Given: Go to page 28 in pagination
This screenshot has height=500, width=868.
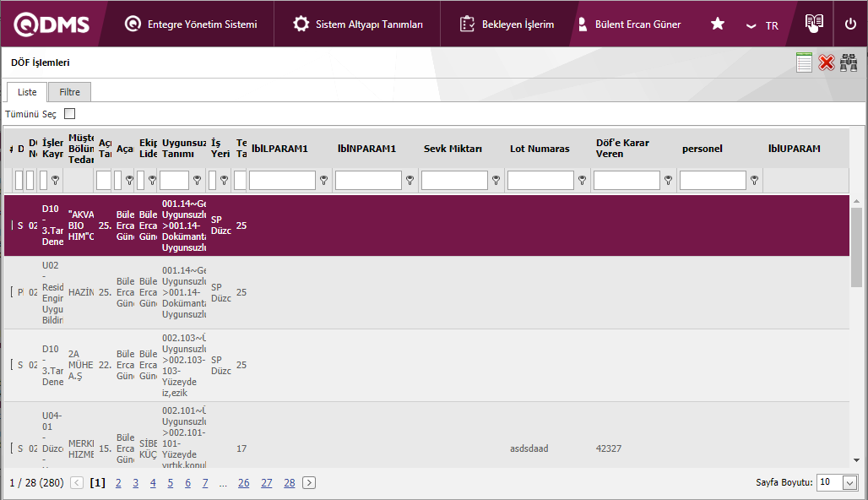Looking at the screenshot, I should click(290, 483).
